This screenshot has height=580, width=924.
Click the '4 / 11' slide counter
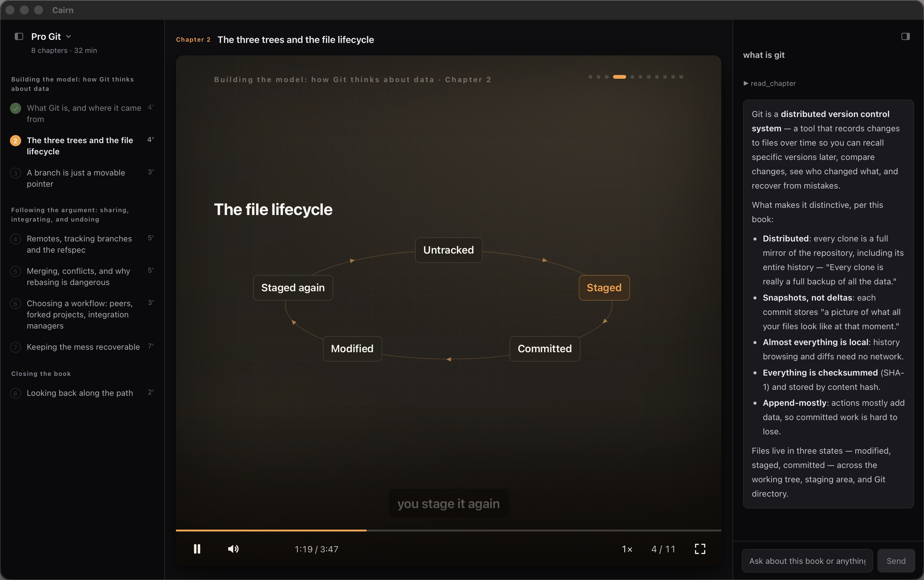click(663, 549)
